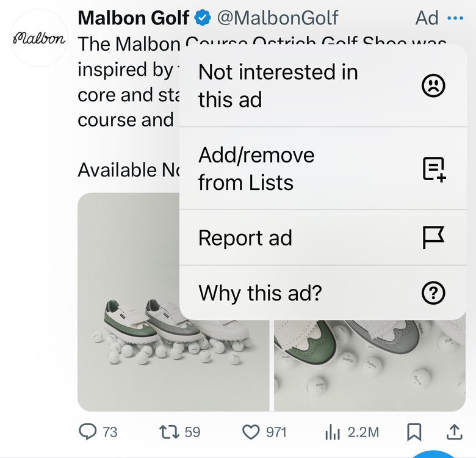Like the post with heart icon
Image resolution: width=476 pixels, height=458 pixels.
point(251,432)
